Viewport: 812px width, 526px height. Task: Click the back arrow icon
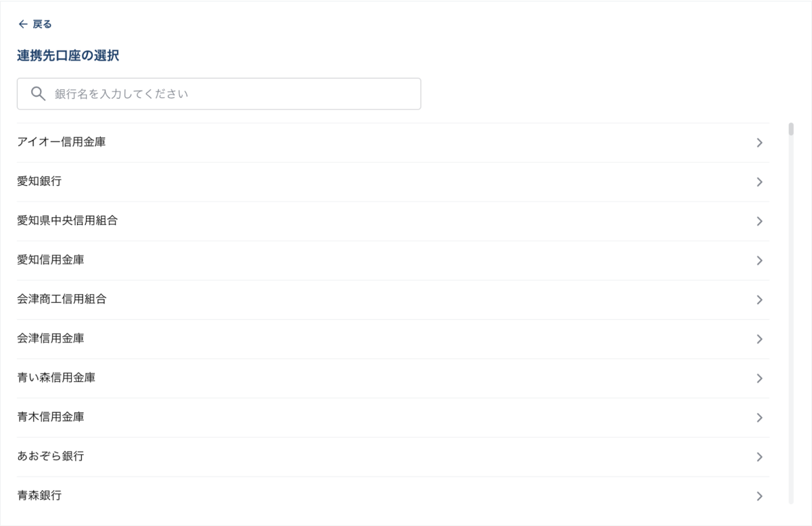click(23, 24)
